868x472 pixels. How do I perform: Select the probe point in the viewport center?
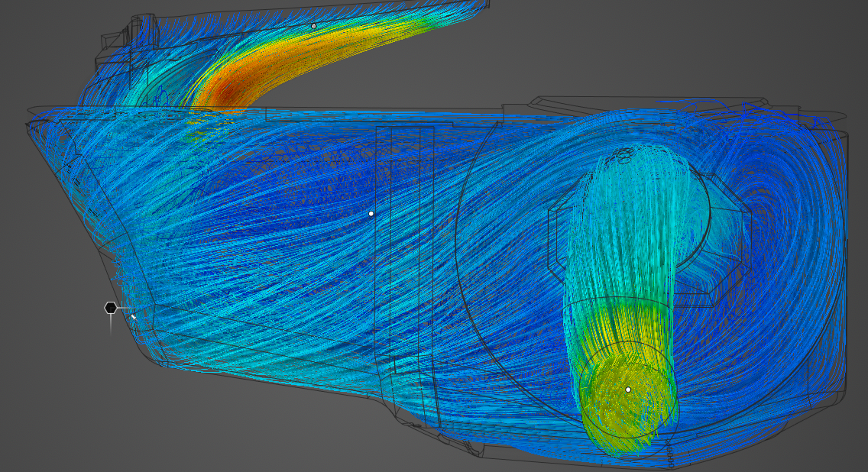point(373,214)
